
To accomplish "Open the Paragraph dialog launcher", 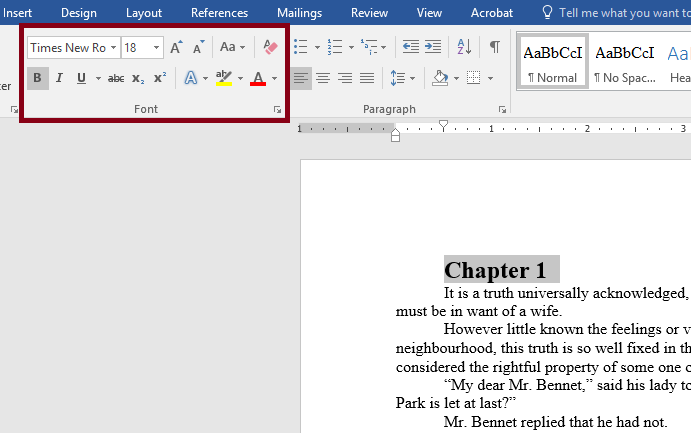I will tap(502, 109).
